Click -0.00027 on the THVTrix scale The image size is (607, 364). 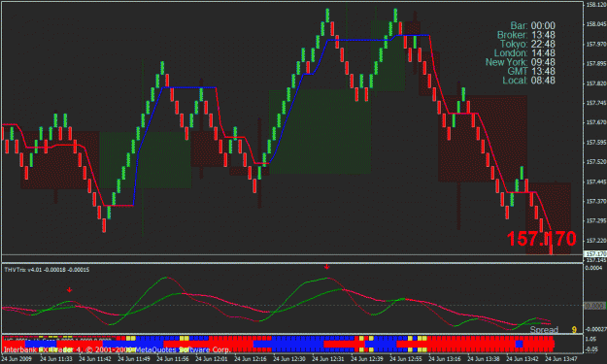point(595,330)
